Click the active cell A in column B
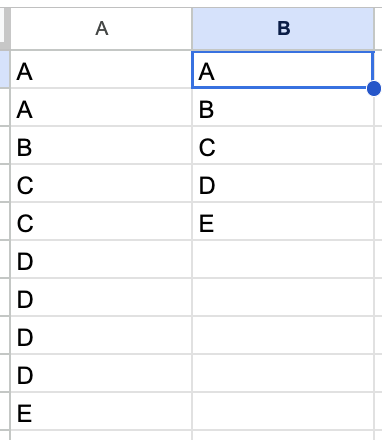The image size is (382, 440). click(282, 70)
